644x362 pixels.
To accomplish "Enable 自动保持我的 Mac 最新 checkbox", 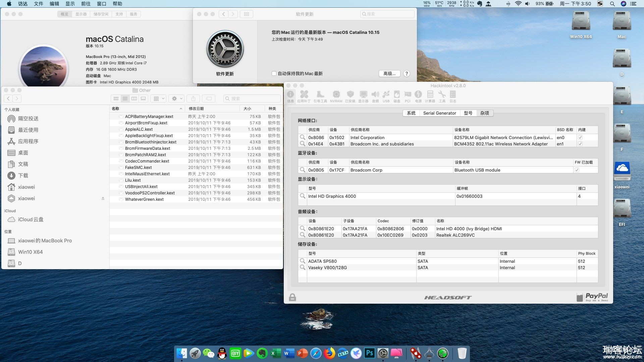I will pos(274,73).
